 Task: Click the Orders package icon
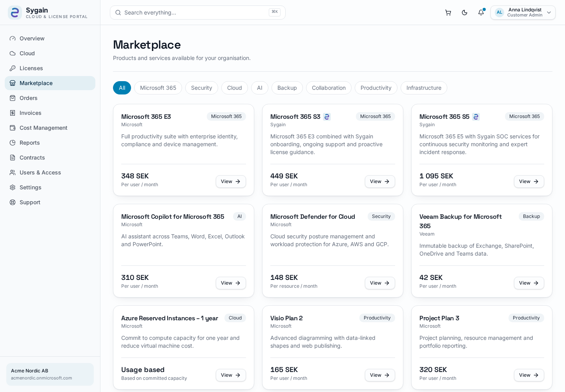[x=13, y=98]
